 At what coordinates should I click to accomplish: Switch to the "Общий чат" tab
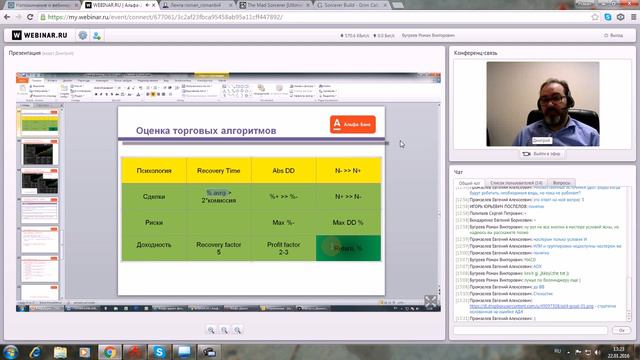469,183
